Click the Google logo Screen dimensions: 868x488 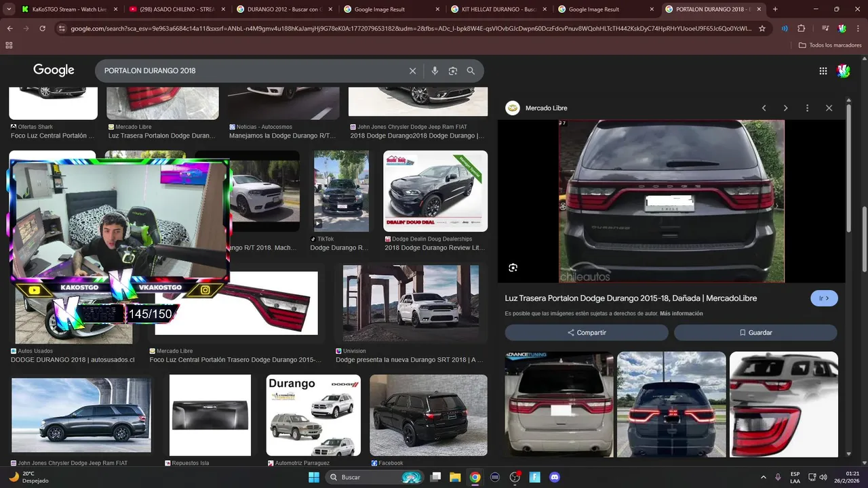[54, 70]
